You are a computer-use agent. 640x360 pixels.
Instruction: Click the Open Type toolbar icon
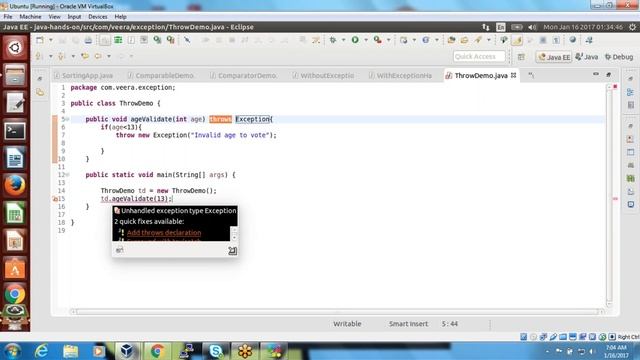click(x=451, y=40)
